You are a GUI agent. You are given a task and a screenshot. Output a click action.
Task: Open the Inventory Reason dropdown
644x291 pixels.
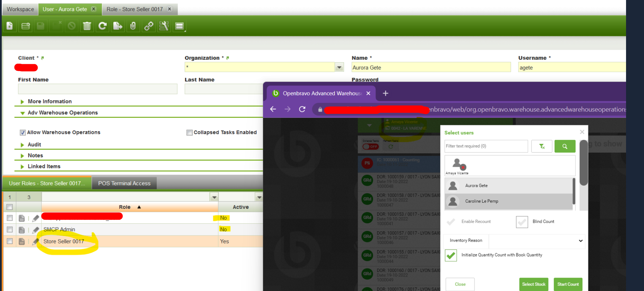coord(537,241)
